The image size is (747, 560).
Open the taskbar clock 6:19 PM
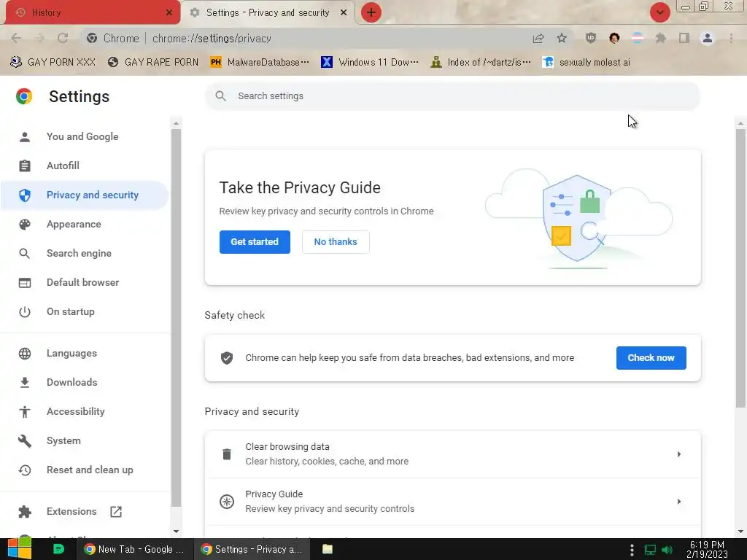707,549
